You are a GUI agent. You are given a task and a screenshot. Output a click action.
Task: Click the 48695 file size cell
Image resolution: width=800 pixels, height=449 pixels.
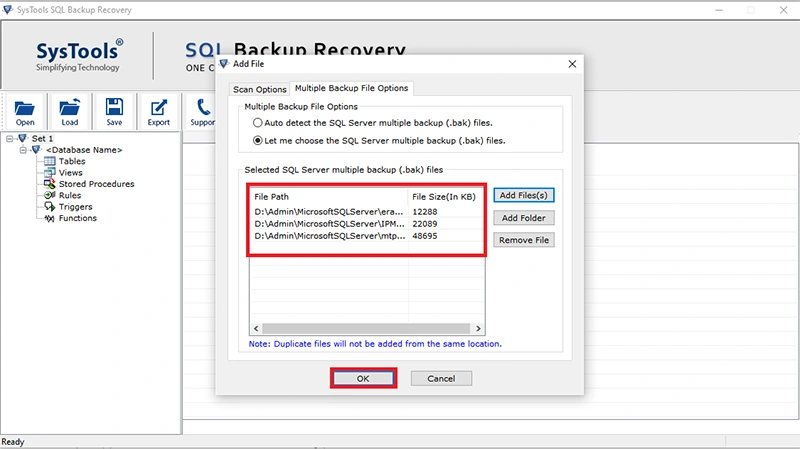click(424, 236)
